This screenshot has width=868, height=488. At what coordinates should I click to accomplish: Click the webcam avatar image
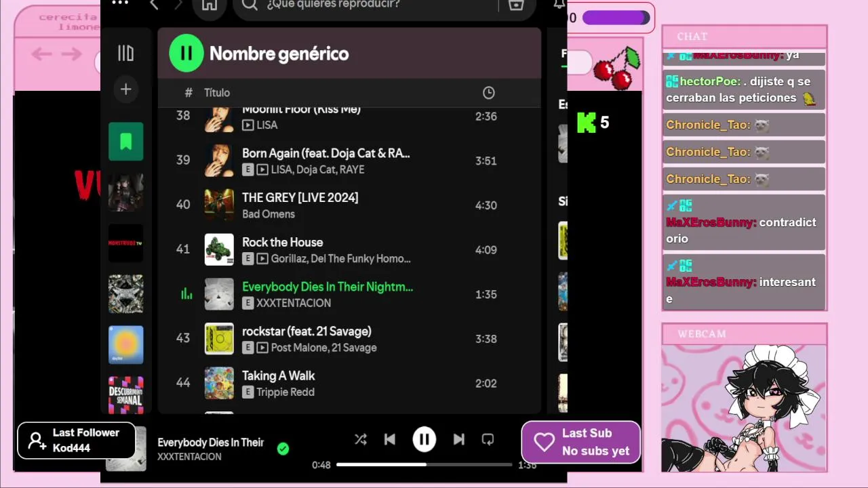coord(744,408)
